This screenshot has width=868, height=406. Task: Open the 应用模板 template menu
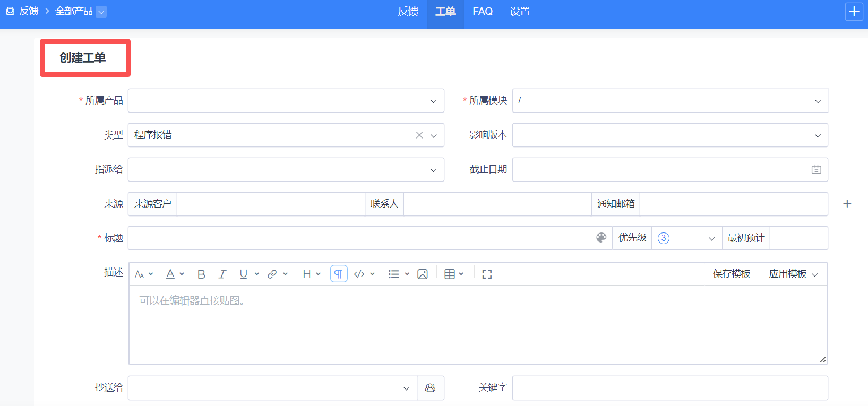(793, 274)
